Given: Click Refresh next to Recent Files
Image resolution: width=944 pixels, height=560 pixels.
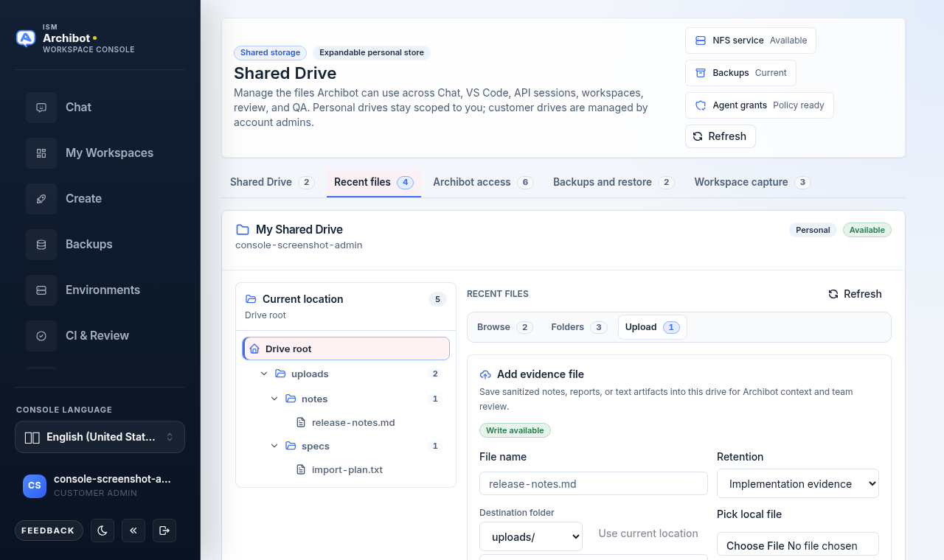Looking at the screenshot, I should click(855, 294).
